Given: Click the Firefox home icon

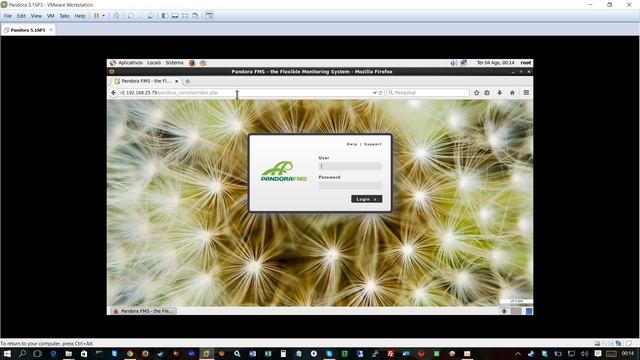Looking at the screenshot, I should click(512, 93).
